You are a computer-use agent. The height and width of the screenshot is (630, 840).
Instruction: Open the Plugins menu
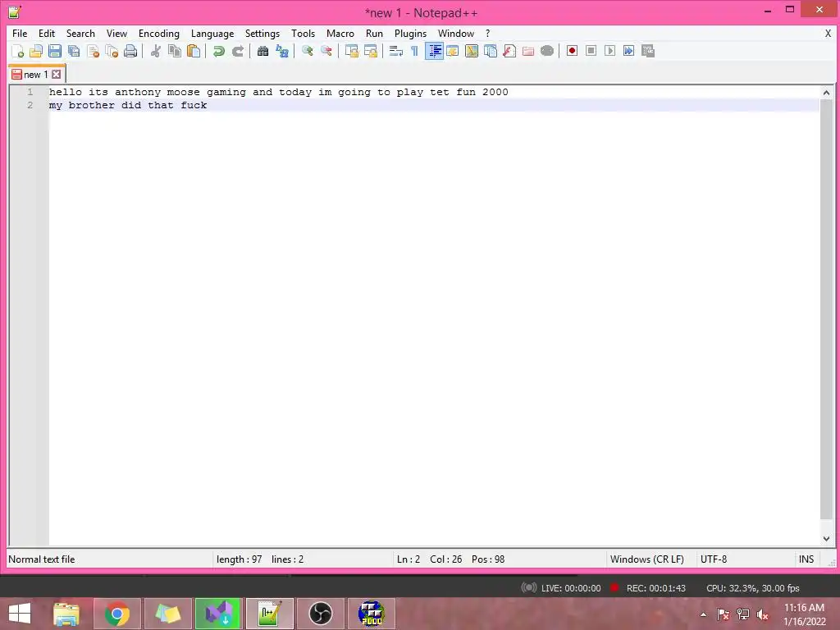(410, 33)
